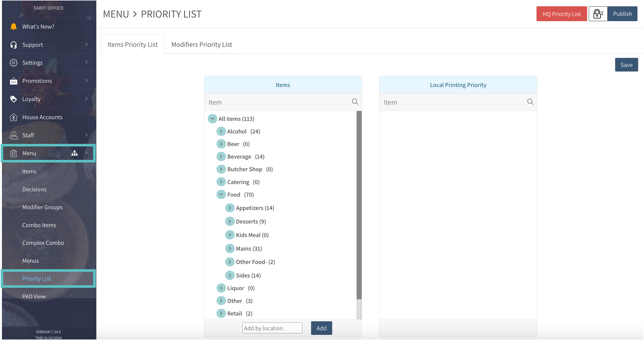Image resolution: width=644 pixels, height=340 pixels.
Task: Click the Save button
Action: pyautogui.click(x=626, y=65)
